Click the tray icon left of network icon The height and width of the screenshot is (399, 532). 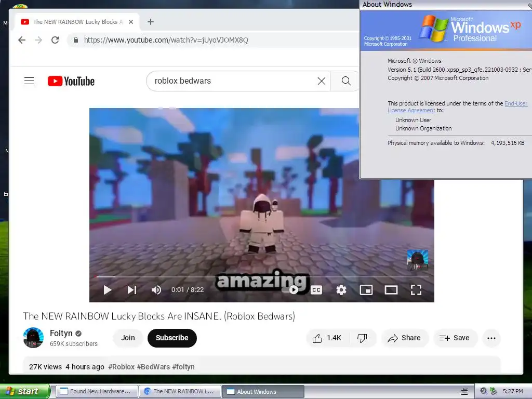click(483, 391)
